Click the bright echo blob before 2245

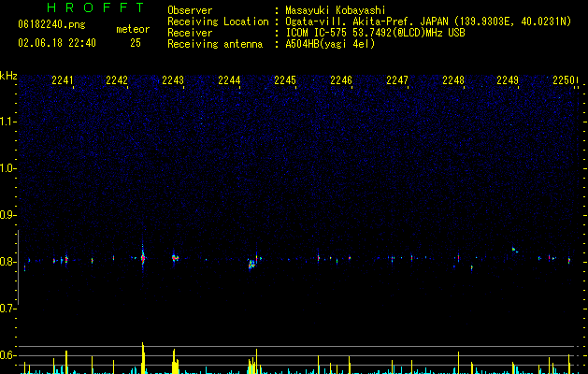coord(251,264)
